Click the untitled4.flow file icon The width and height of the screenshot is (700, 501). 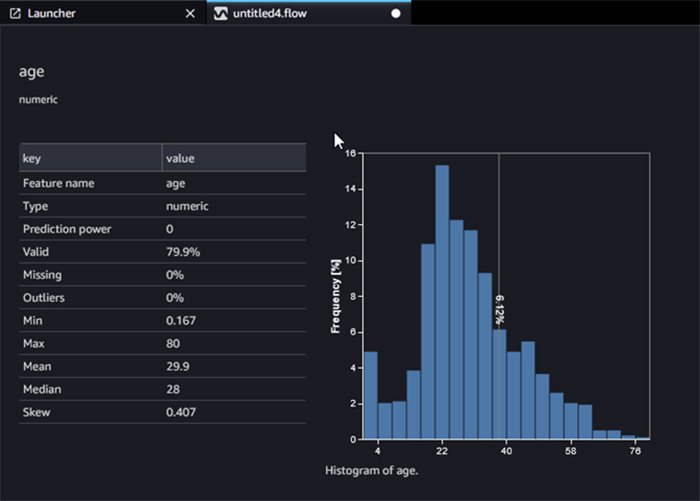tap(221, 14)
